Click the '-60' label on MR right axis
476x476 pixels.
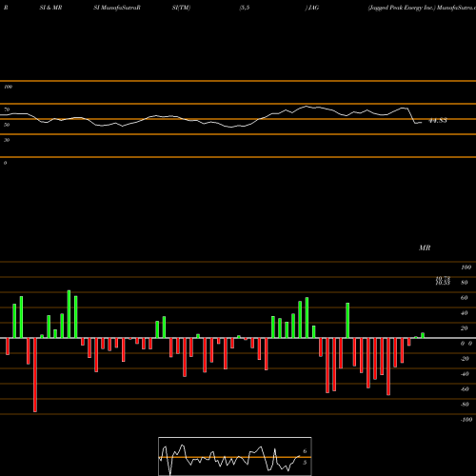(465, 389)
